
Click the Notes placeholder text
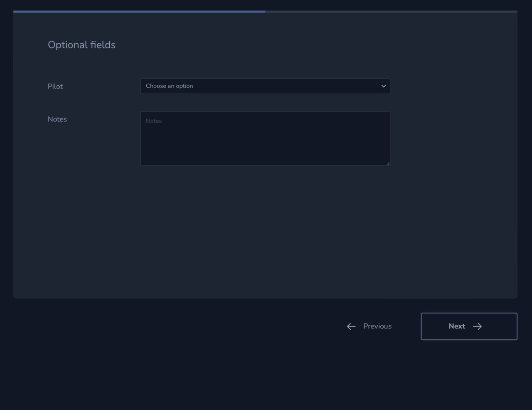coord(153,121)
